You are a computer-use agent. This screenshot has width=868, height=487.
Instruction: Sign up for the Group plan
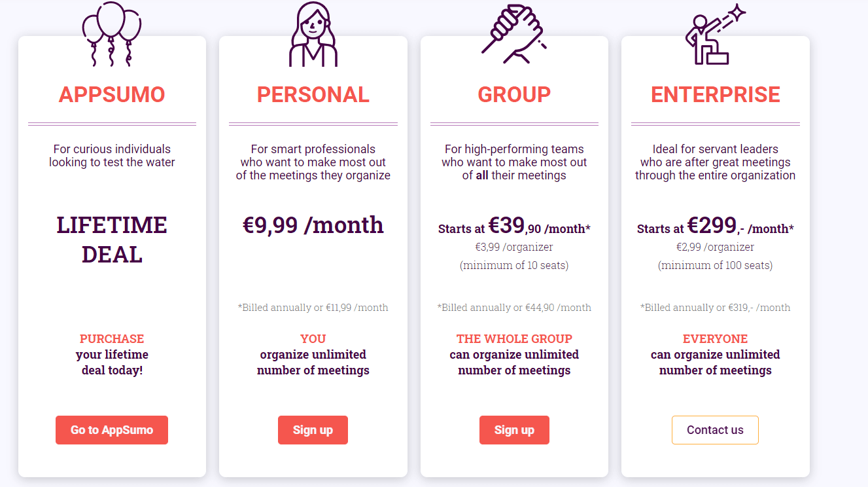pos(514,430)
